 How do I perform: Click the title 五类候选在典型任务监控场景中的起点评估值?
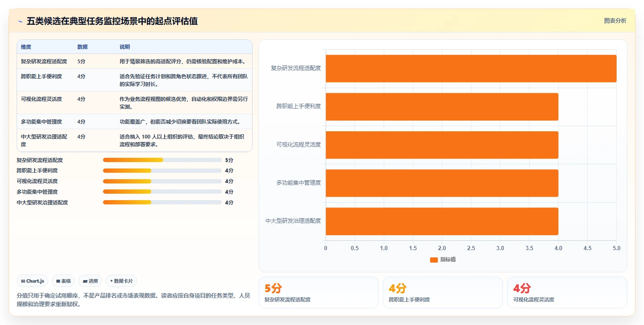coord(112,21)
